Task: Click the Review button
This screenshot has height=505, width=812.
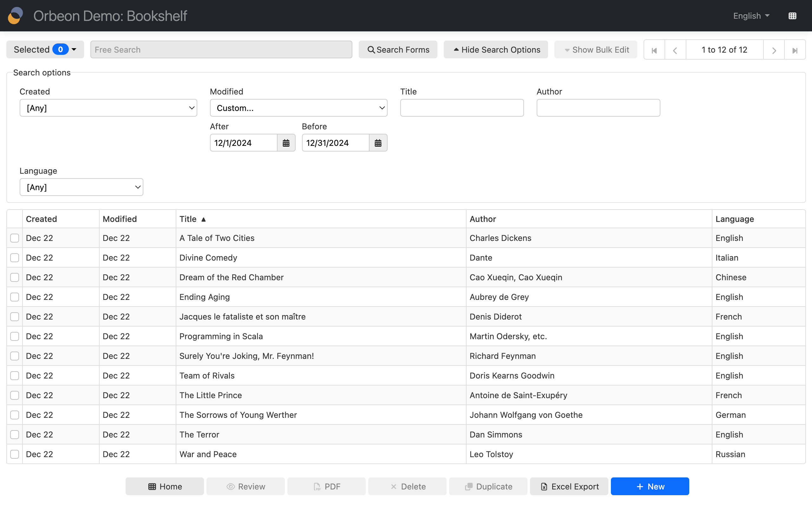Action: 246,487
